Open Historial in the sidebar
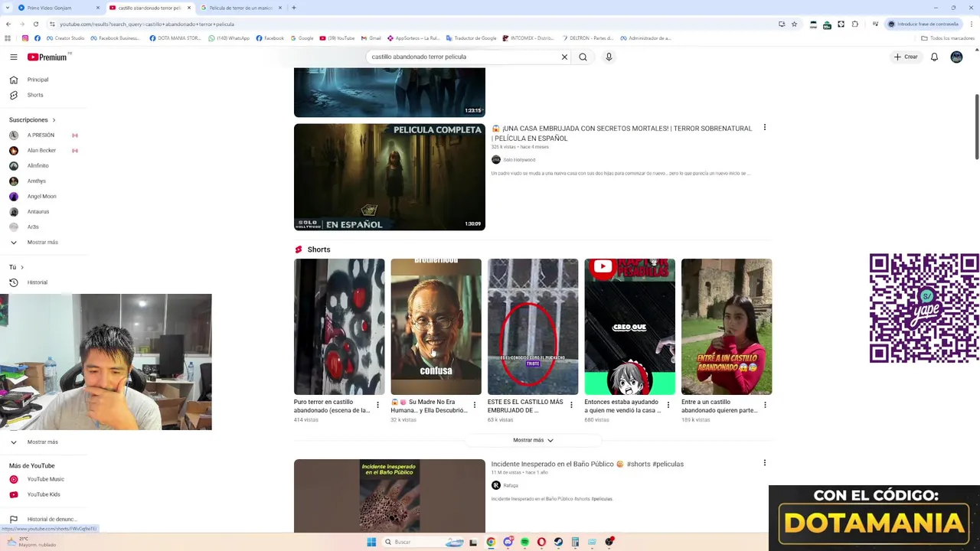This screenshot has width=980, height=551. point(38,282)
